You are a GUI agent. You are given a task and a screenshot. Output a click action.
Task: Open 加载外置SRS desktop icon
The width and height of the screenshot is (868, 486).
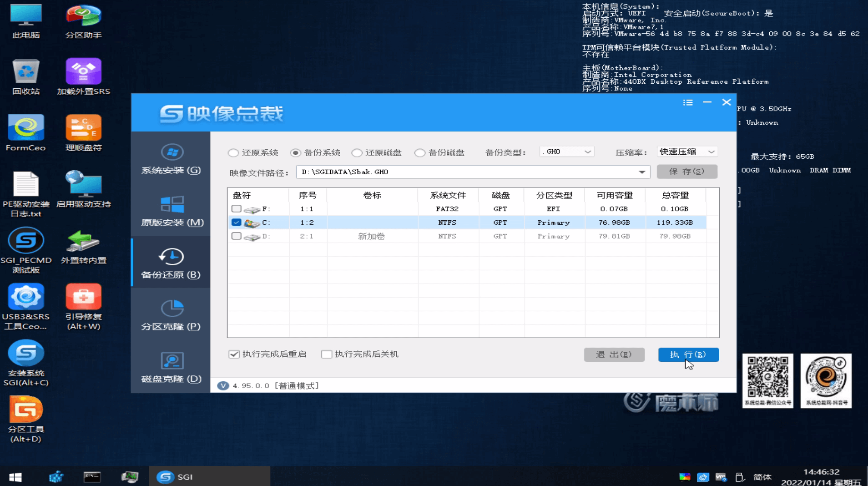pyautogui.click(x=83, y=77)
